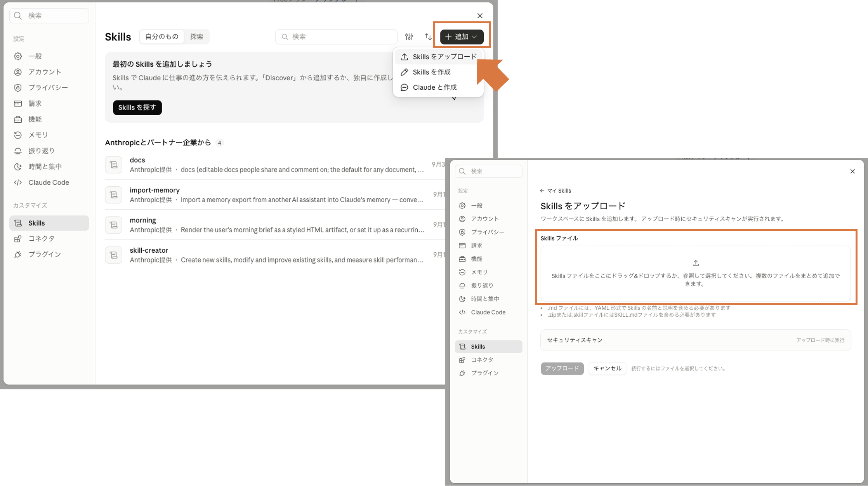Click the import-memory skill icon
This screenshot has width=868, height=486.
(x=114, y=195)
